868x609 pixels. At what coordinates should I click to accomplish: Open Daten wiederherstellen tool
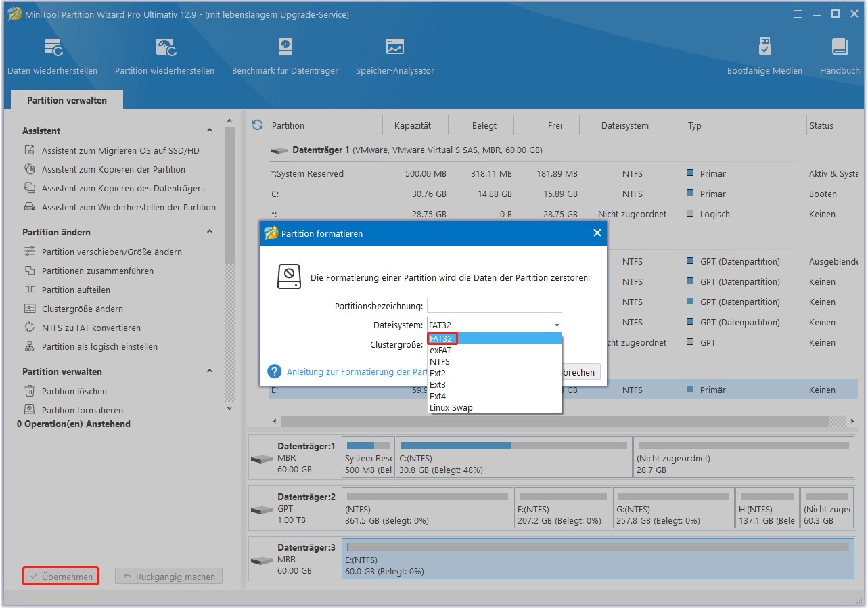coord(53,56)
